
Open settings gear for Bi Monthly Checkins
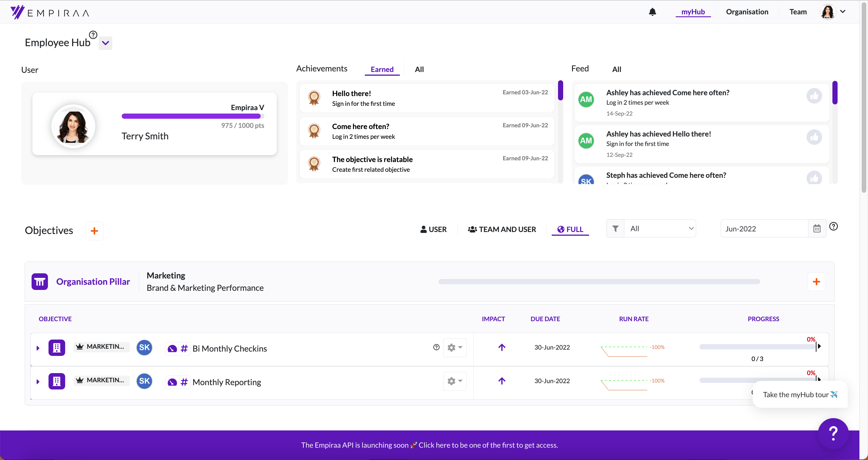[454, 347]
